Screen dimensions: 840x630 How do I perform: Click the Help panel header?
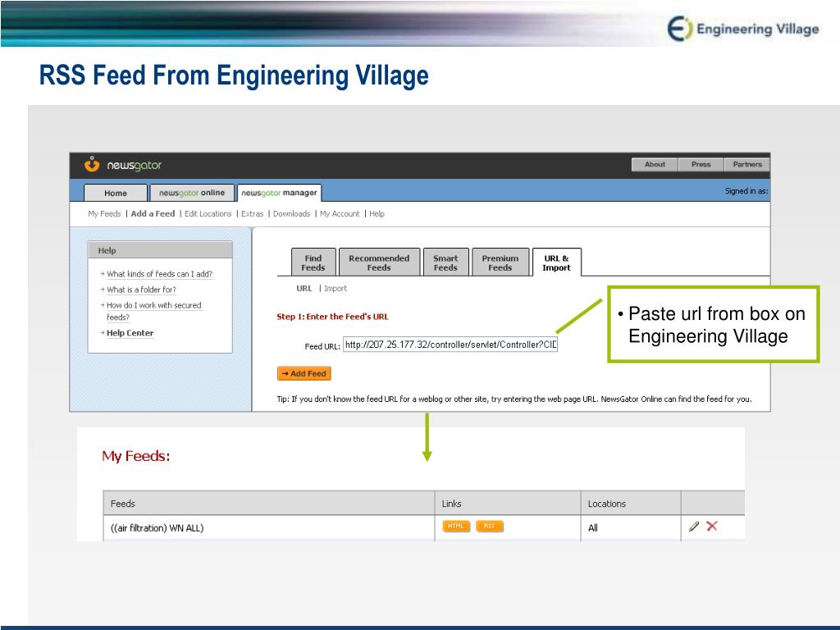click(160, 250)
